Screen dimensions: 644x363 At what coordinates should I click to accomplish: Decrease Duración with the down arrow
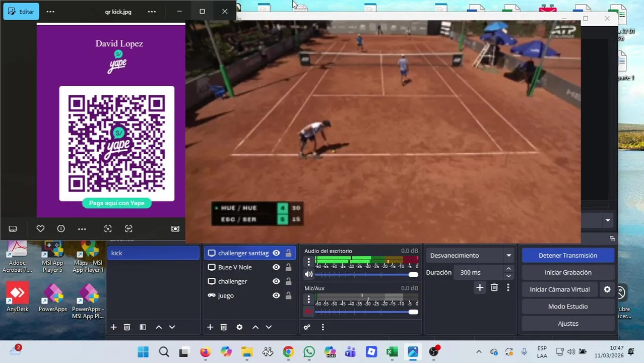tap(508, 276)
